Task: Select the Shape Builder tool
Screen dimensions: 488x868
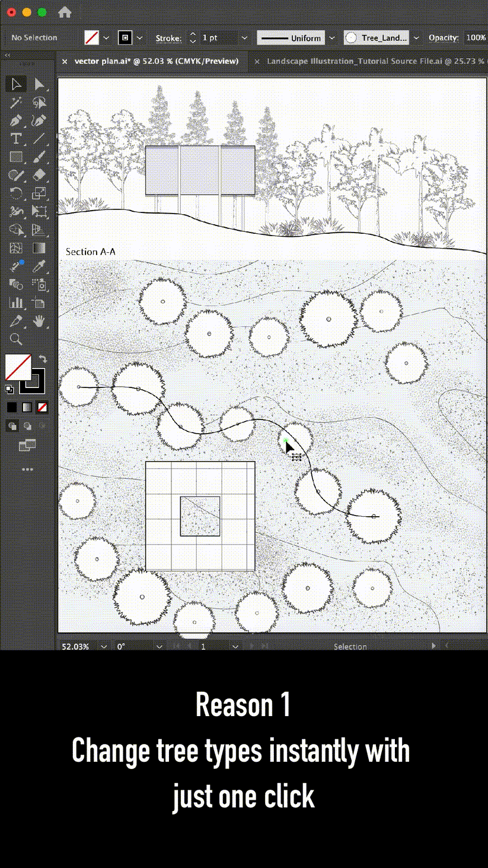Action: (16, 230)
